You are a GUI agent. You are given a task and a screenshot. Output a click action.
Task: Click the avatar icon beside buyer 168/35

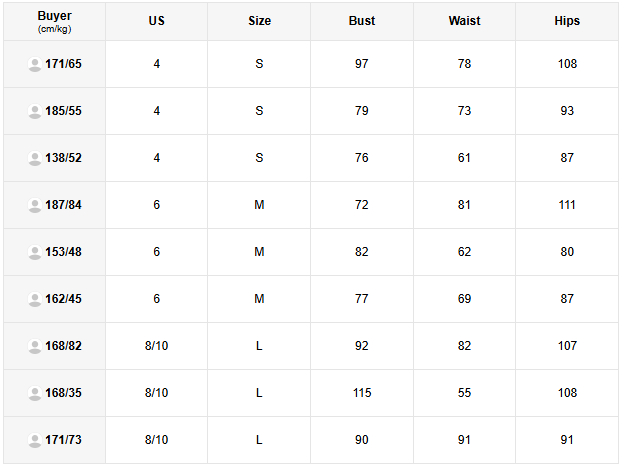35,393
